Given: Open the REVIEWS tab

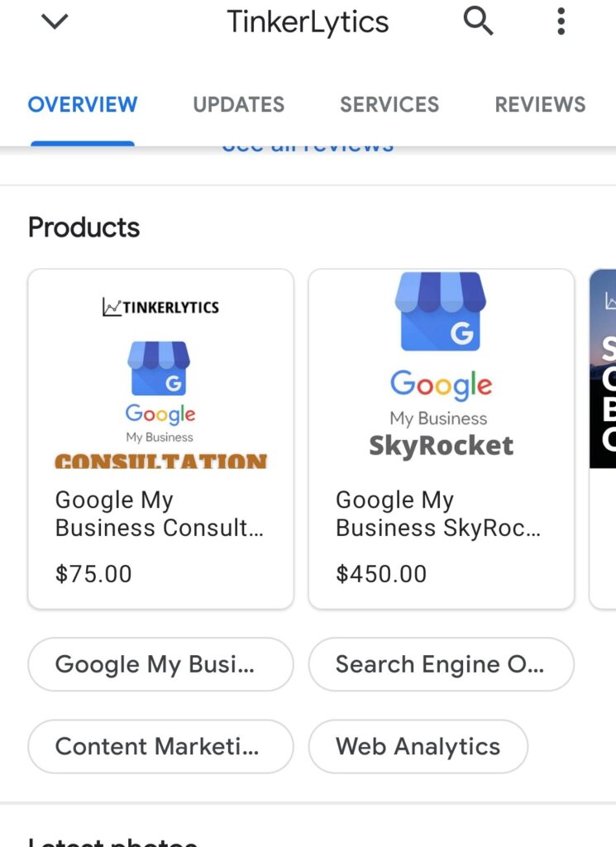Looking at the screenshot, I should [540, 104].
